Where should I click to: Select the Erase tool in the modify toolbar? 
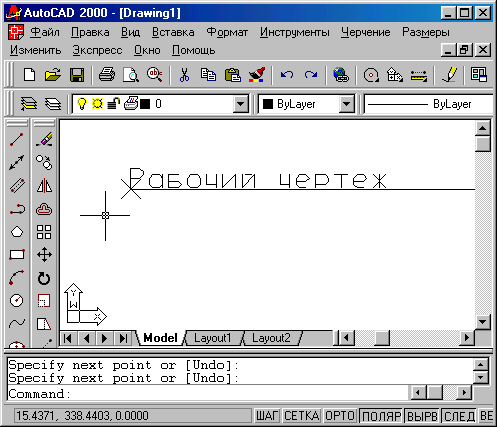[44, 140]
